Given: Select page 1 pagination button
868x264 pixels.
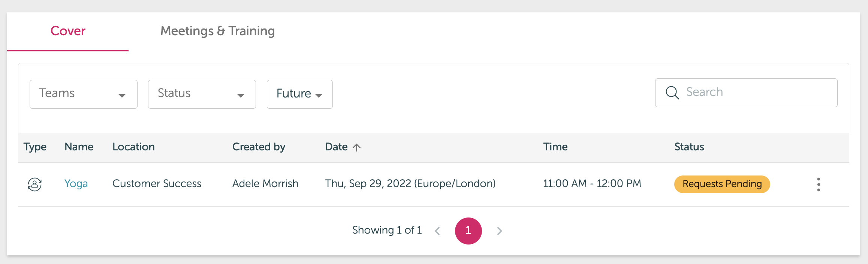Looking at the screenshot, I should (x=468, y=231).
